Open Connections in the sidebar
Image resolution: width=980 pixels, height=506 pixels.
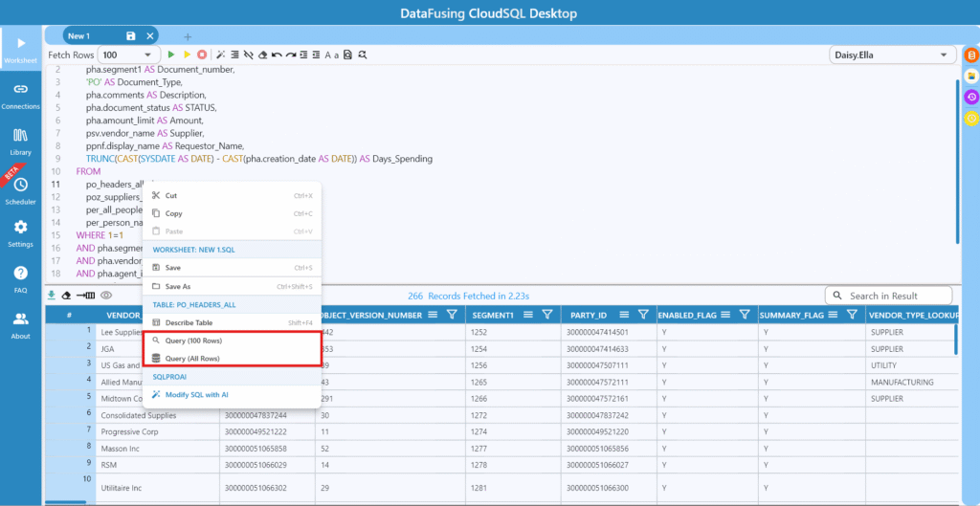(x=21, y=97)
